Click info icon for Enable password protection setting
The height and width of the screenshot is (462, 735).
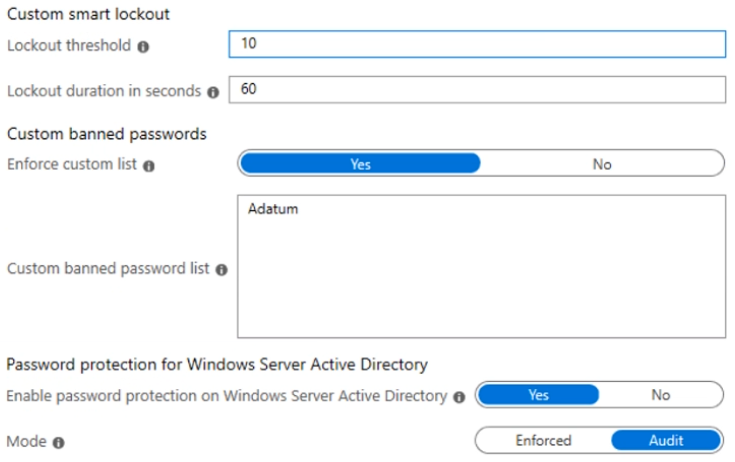pos(459,397)
